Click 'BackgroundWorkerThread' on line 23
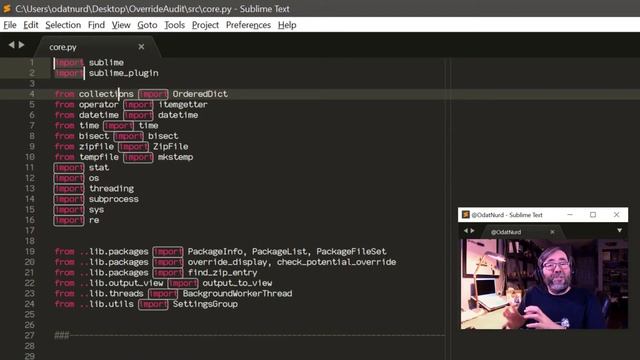 pyautogui.click(x=238, y=293)
